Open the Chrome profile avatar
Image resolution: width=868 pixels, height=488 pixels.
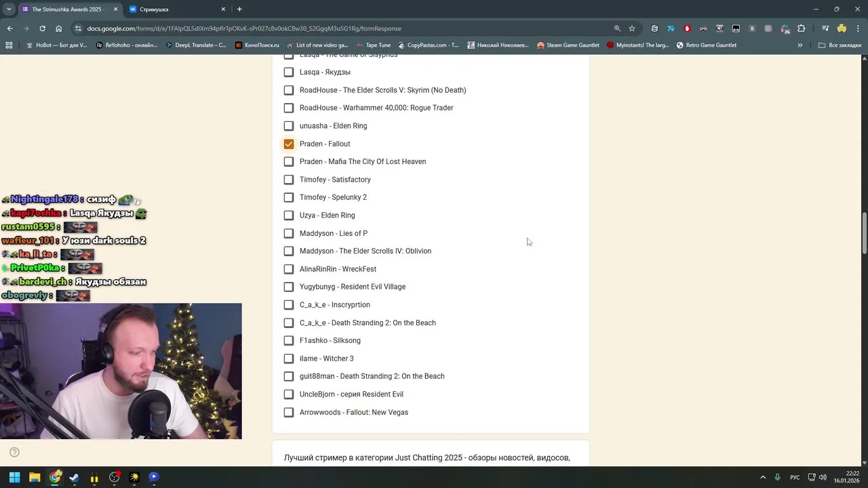(842, 28)
